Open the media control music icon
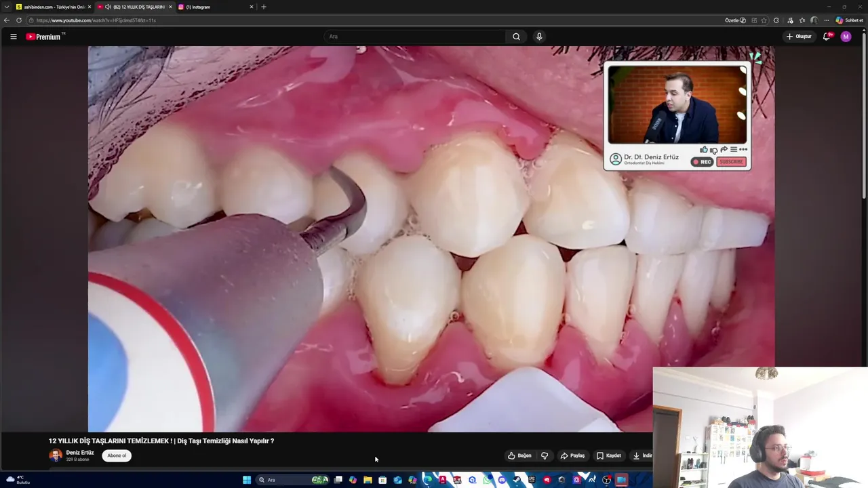 (790, 20)
